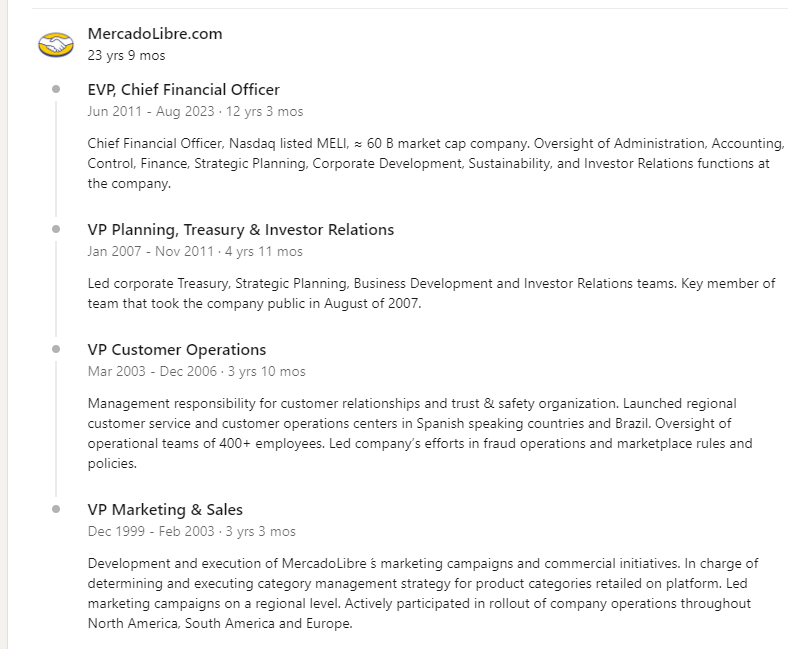Click the Mar 2003 - Dec 2006 date range
The height and width of the screenshot is (649, 800).
click(196, 372)
